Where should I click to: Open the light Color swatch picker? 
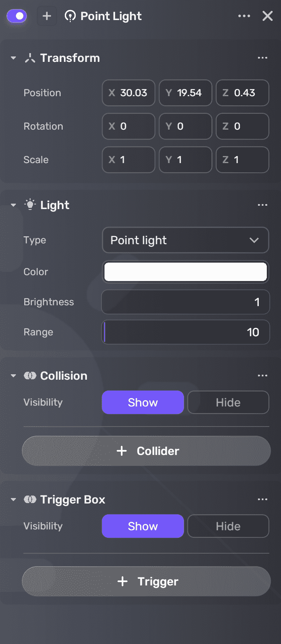click(185, 272)
